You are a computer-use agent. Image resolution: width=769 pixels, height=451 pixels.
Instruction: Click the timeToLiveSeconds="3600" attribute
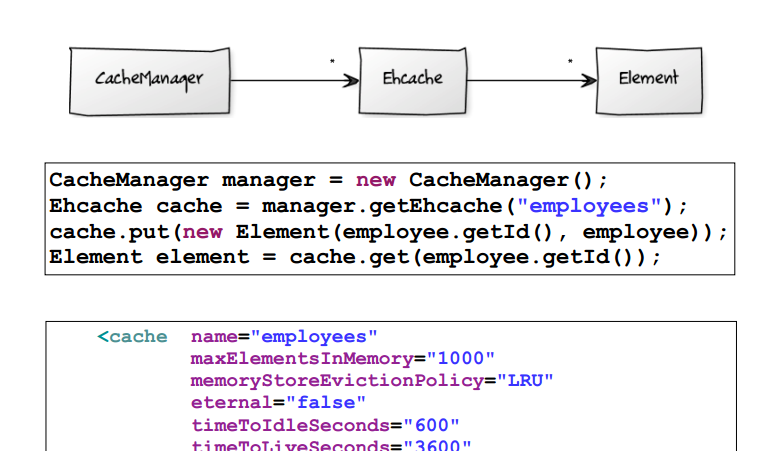point(331,445)
